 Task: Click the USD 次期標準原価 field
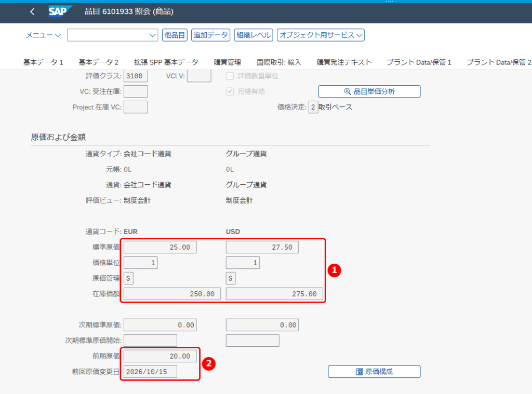tap(262, 325)
